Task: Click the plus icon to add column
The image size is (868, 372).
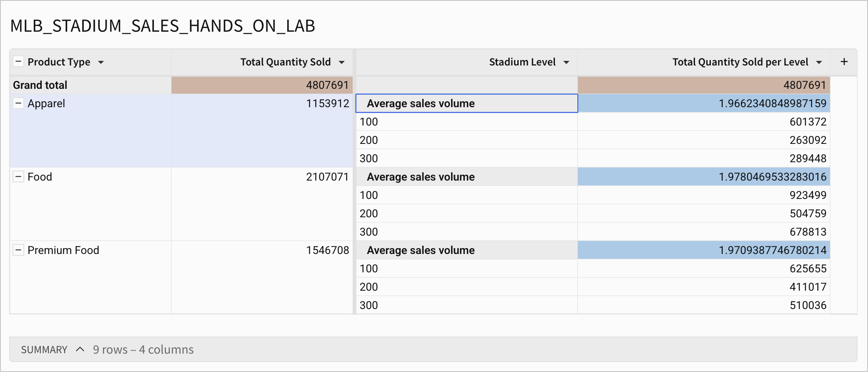Action: coord(844,62)
